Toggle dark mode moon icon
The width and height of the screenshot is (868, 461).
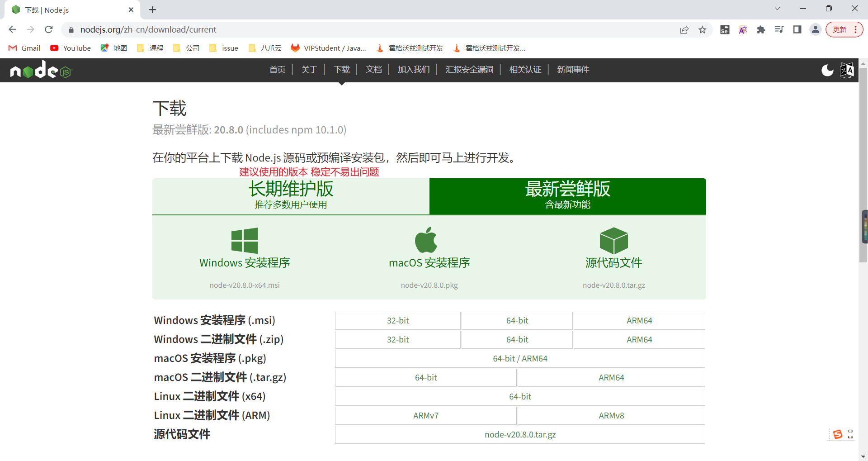pyautogui.click(x=827, y=70)
